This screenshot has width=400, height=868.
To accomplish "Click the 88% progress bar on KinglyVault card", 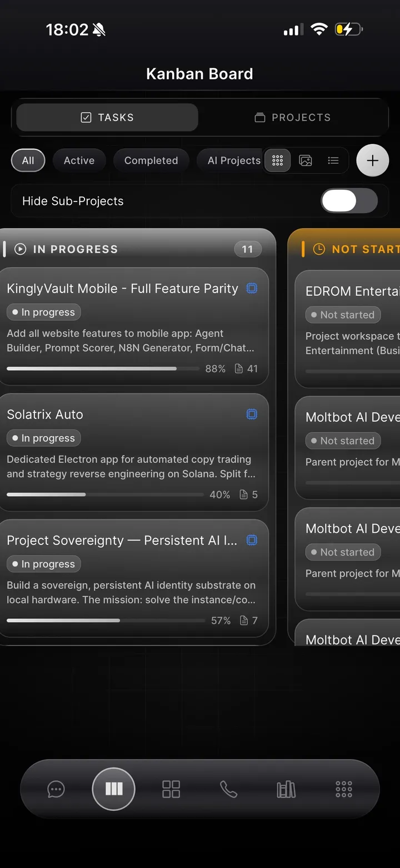I will point(103,369).
